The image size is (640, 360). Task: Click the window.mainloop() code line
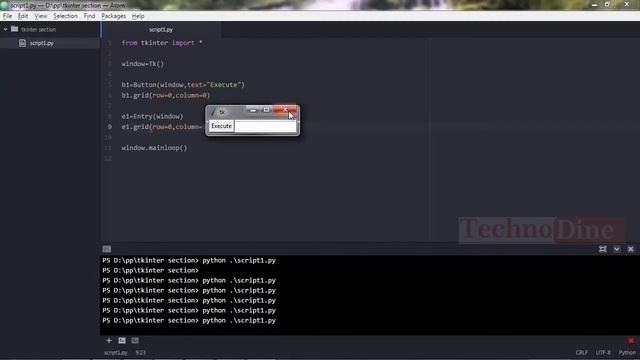(154, 148)
